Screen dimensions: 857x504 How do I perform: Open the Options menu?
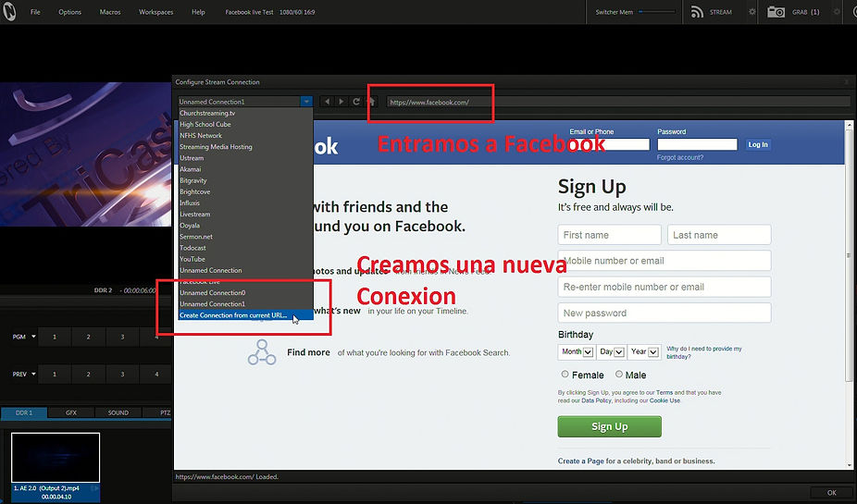[70, 12]
